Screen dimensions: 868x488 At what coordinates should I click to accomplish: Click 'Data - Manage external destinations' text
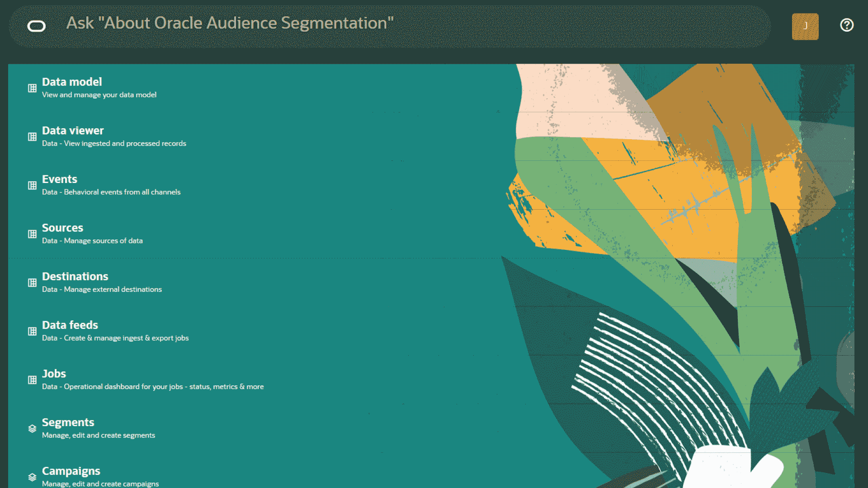[x=102, y=289]
